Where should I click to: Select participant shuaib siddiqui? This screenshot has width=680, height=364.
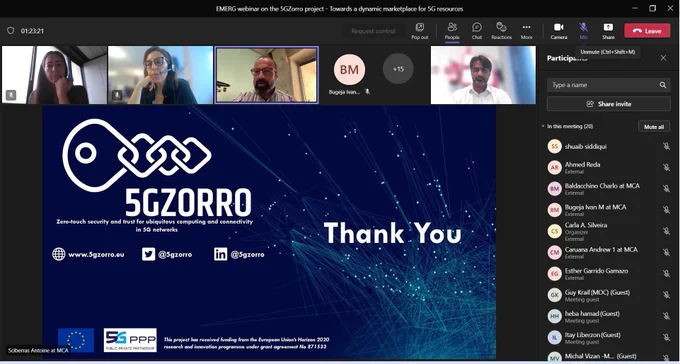(x=608, y=146)
